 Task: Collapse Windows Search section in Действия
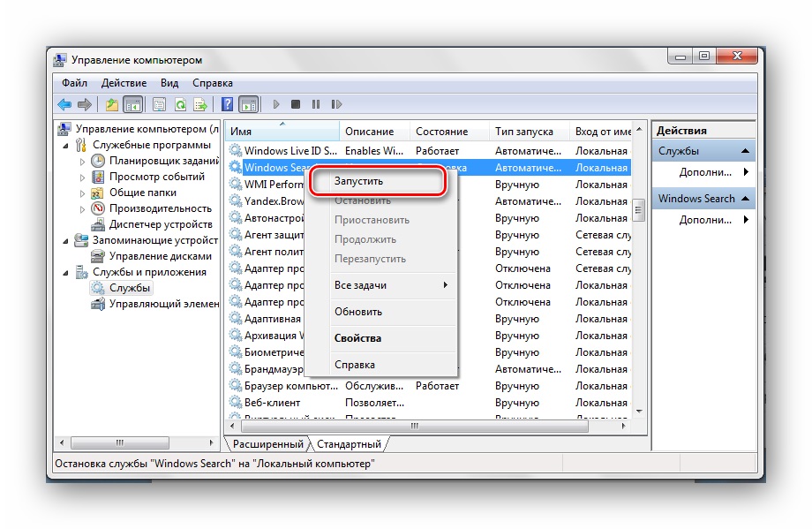tap(745, 199)
